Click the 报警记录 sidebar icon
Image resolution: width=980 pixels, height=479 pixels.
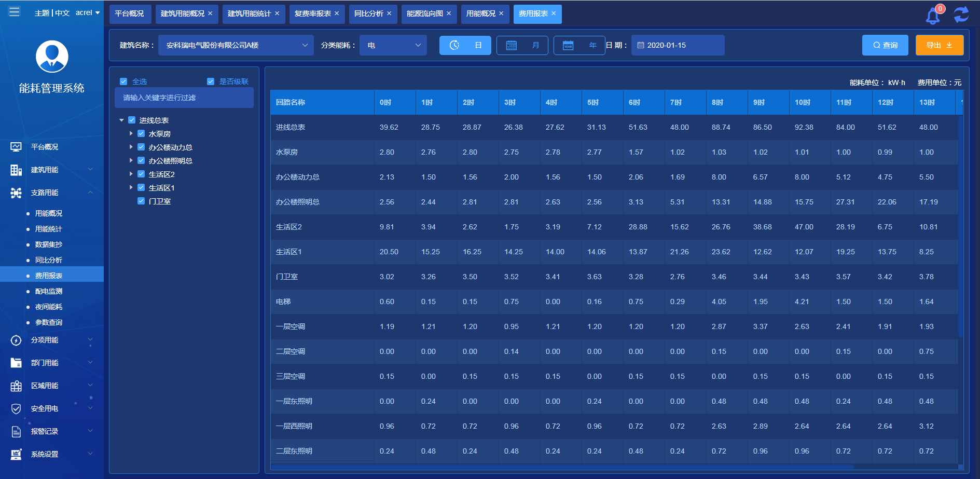[x=16, y=431]
